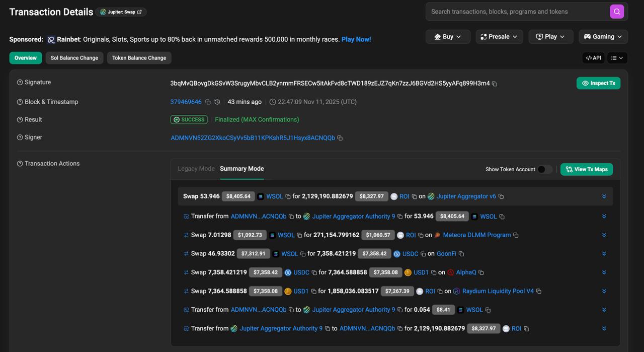644x352 pixels.
Task: Click the Block & Timestamp help icon
Action: [x=20, y=102]
